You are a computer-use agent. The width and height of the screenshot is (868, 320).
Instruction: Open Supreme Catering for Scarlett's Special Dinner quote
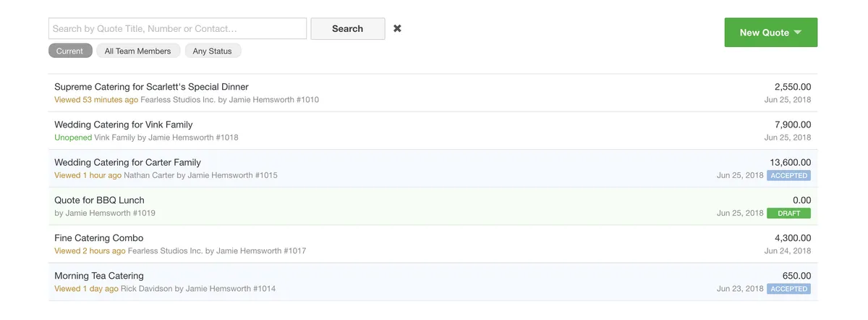(151, 87)
